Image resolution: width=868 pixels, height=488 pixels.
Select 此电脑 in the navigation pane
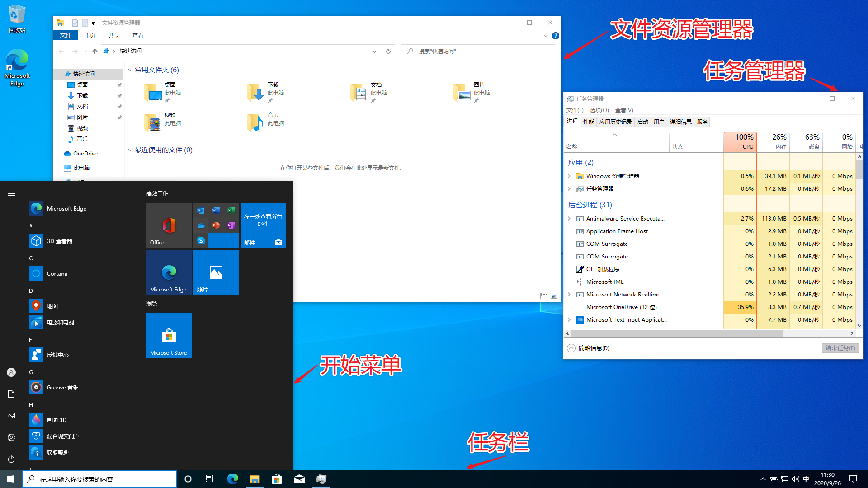coord(81,168)
